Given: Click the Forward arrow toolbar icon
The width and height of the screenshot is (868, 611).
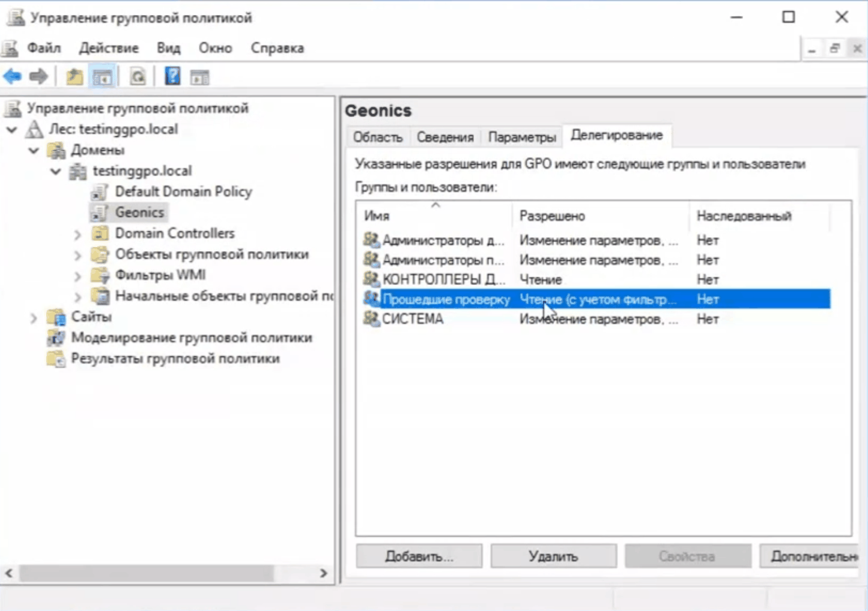Looking at the screenshot, I should click(38, 77).
